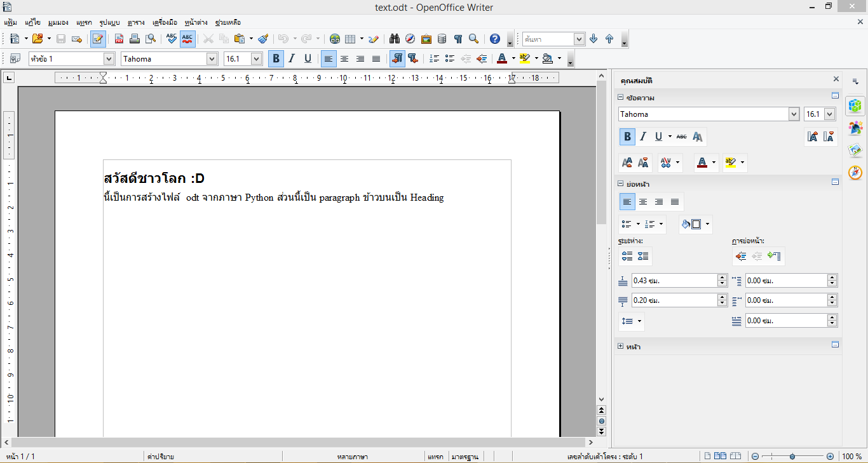Print the document using the toolbar icon
Viewport: 868px width, 463px height.
(x=135, y=39)
